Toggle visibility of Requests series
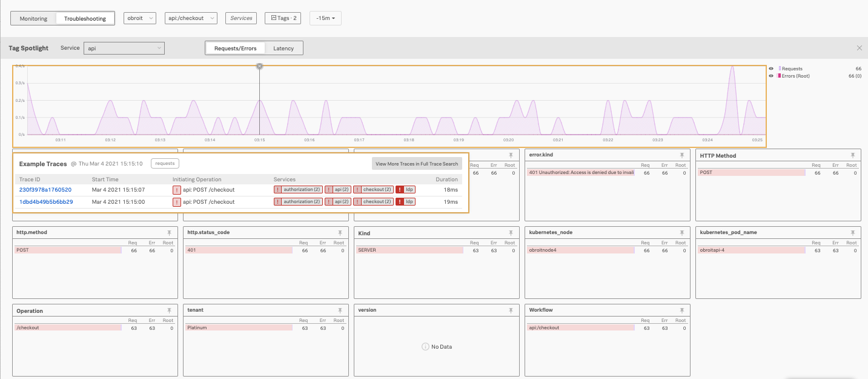The image size is (868, 379). tap(771, 69)
